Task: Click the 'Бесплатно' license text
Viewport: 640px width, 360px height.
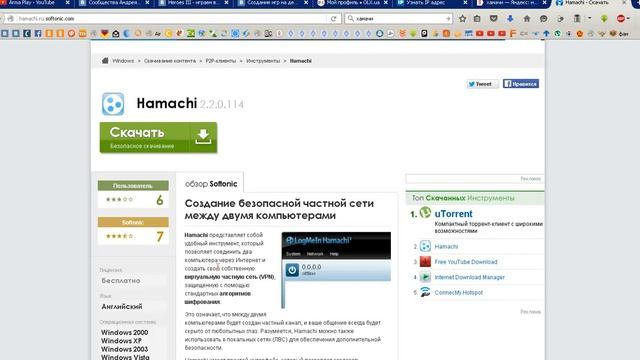Action: (x=121, y=281)
